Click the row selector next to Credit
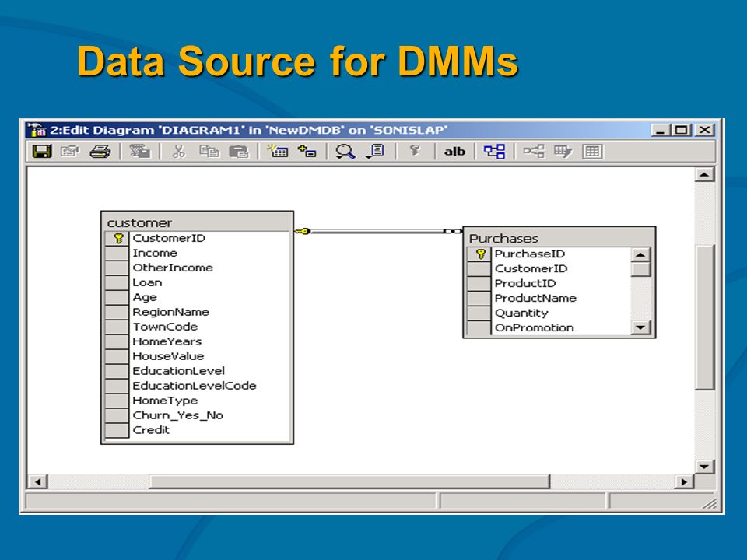The height and width of the screenshot is (560, 747). pyautogui.click(x=117, y=430)
